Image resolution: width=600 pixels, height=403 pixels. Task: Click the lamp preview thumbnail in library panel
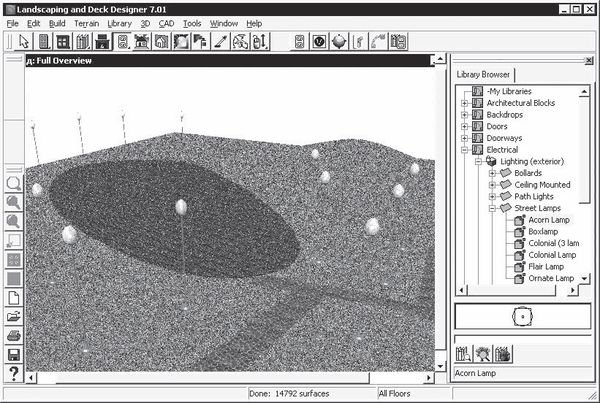coord(519,315)
